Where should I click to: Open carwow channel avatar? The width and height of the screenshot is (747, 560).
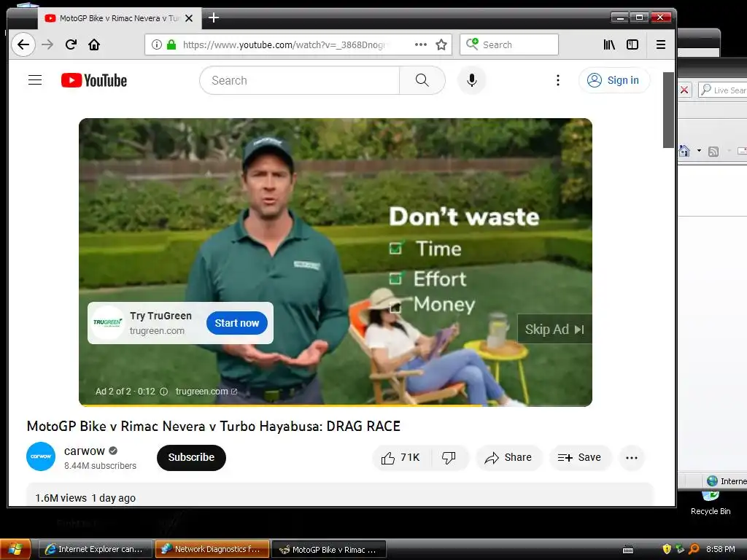click(x=41, y=456)
